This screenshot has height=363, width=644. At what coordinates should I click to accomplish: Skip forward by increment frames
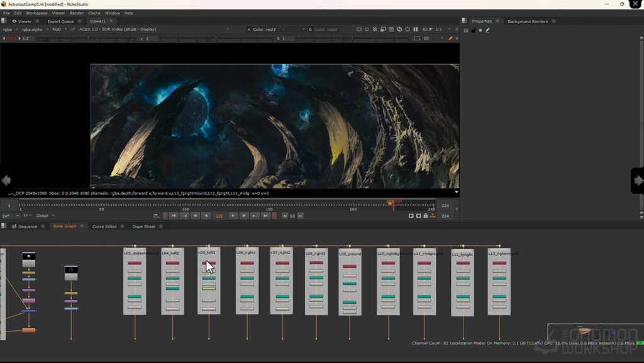pyautogui.click(x=300, y=216)
